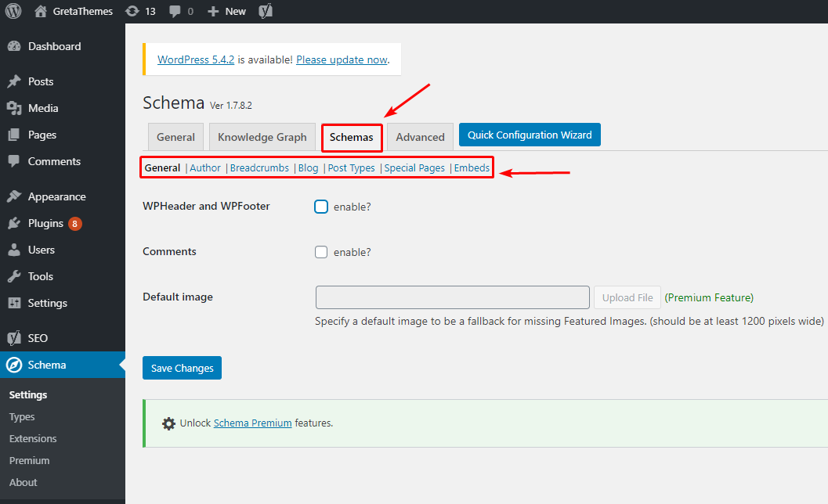
Task: Open the Schema Premium link
Action: [252, 423]
